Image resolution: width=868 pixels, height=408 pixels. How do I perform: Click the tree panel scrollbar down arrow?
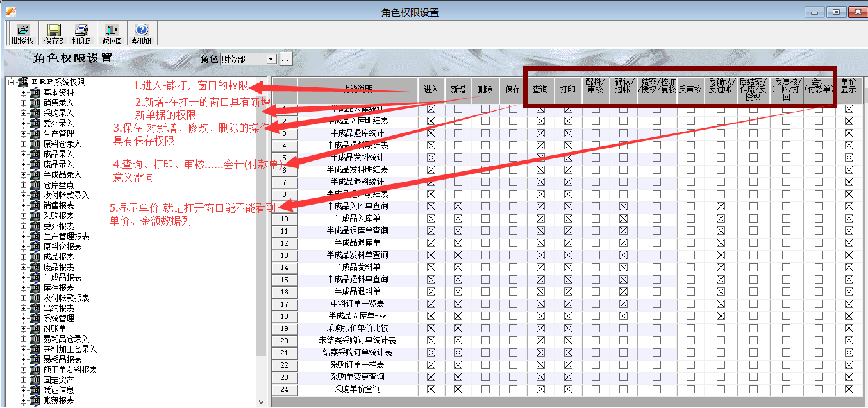(261, 402)
